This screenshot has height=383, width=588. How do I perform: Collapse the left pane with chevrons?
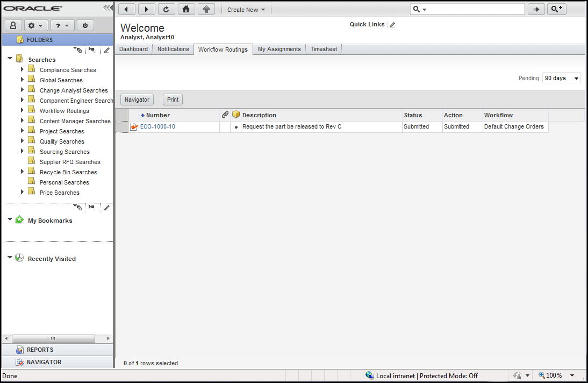point(108,8)
